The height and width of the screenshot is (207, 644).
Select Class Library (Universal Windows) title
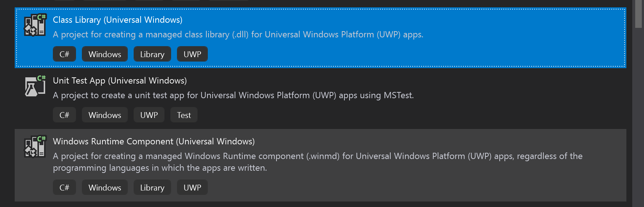pos(117,20)
